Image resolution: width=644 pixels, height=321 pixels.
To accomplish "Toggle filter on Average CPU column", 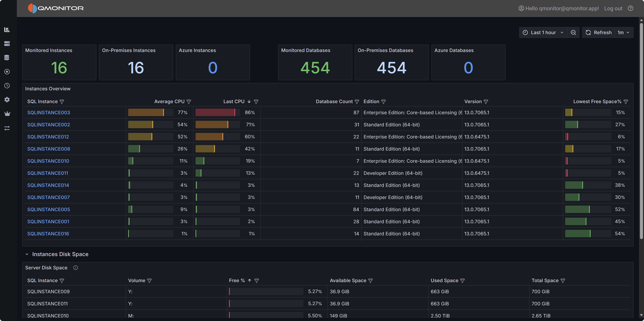I will pos(189,102).
